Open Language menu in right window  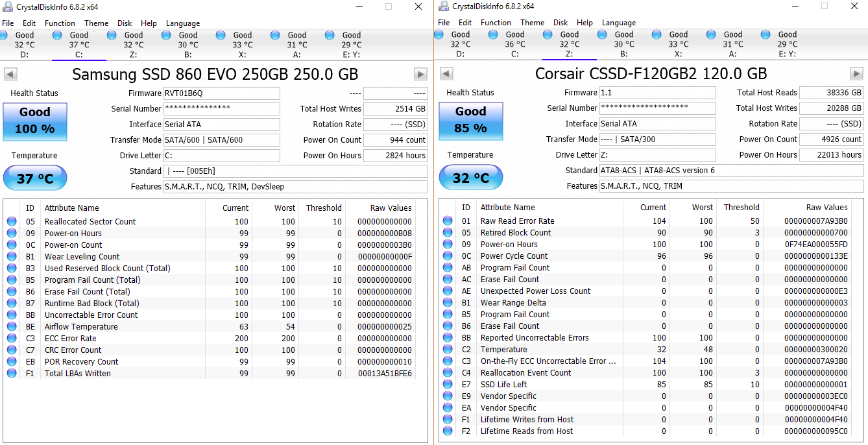click(x=619, y=22)
